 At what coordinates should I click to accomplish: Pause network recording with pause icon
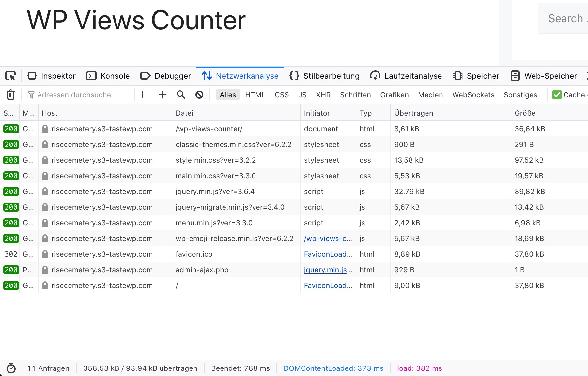145,95
